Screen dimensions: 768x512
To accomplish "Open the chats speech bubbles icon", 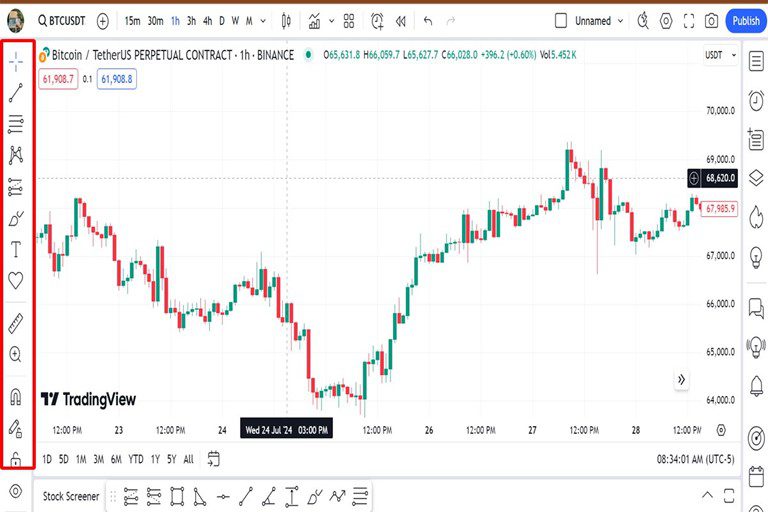I will [756, 309].
